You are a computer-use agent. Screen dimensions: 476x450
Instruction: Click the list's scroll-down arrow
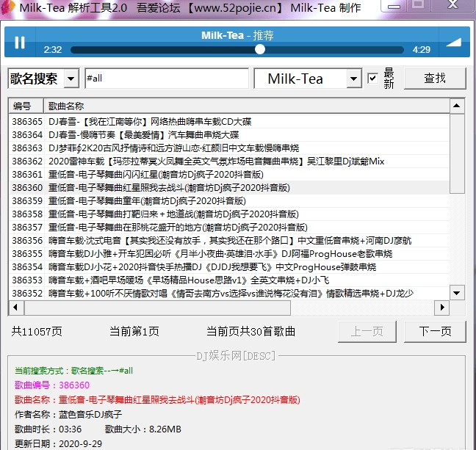click(x=457, y=294)
